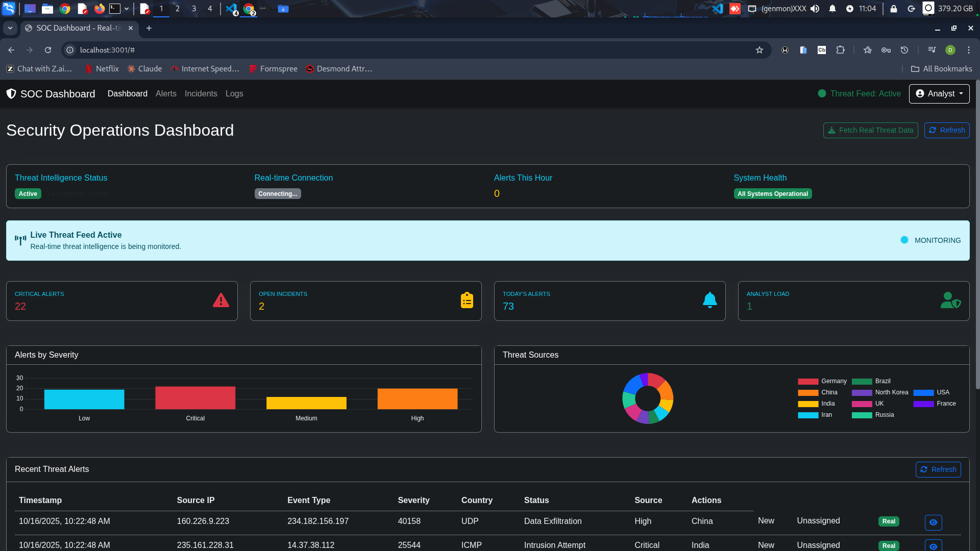Viewport: 980px width, 551px height.
Task: Click the live threat feed broadcast tower icon
Action: click(x=20, y=240)
